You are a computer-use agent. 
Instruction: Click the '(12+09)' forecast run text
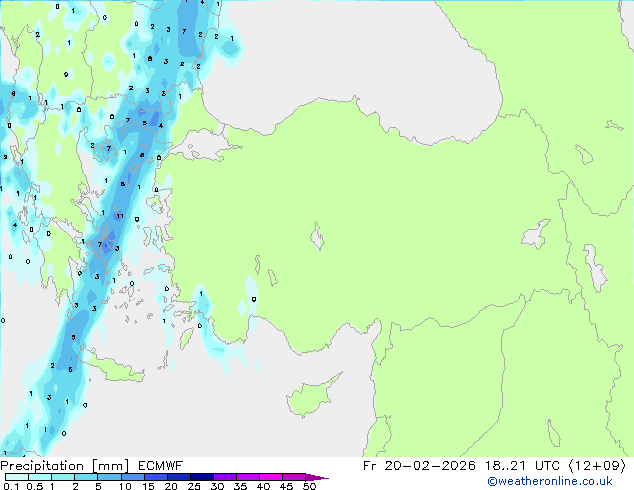597,466
